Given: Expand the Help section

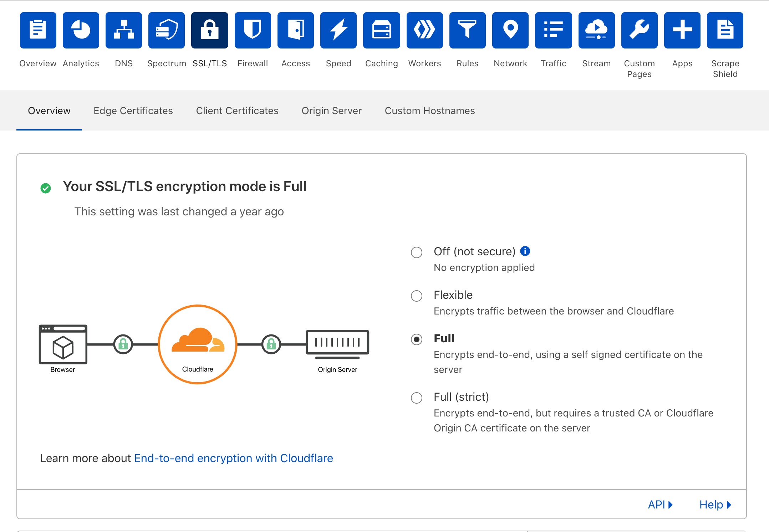Looking at the screenshot, I should pyautogui.click(x=715, y=505).
